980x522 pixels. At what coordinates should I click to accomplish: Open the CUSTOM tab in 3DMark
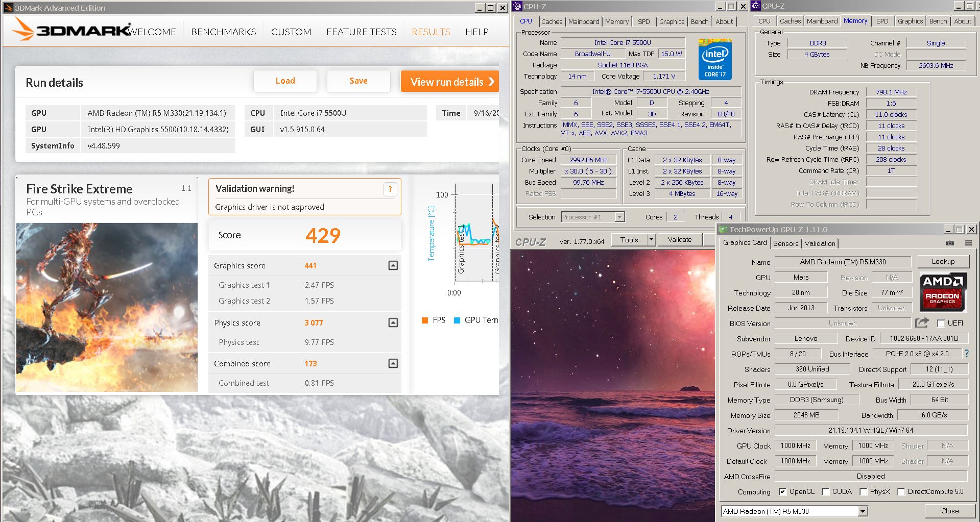click(x=291, y=32)
